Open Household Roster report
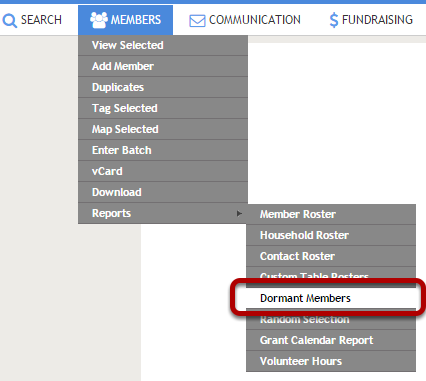The height and width of the screenshot is (381, 426). click(x=331, y=235)
